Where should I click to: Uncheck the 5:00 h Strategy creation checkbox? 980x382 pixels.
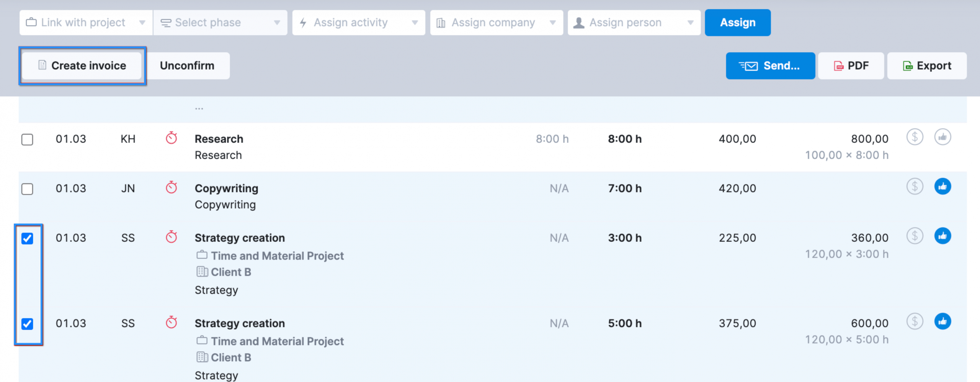(27, 324)
